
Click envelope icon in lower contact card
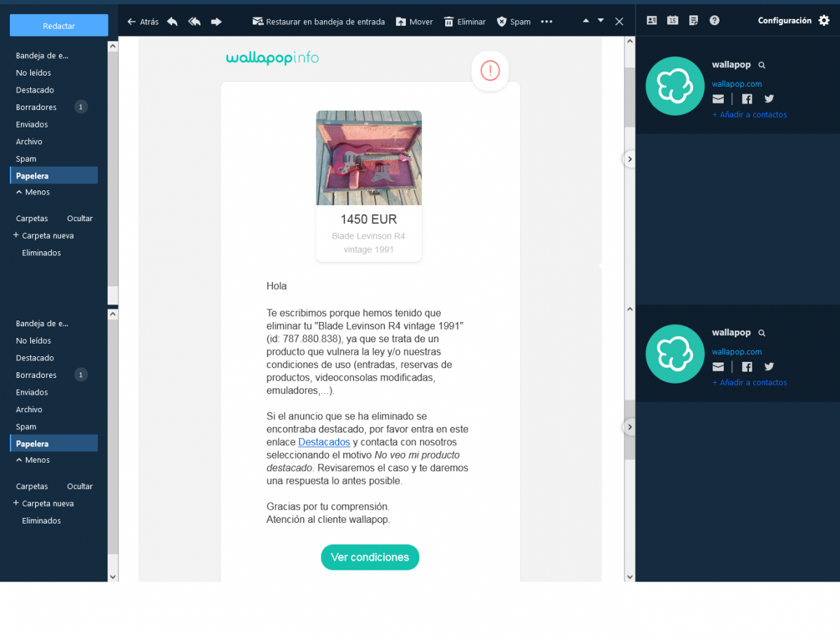(x=718, y=367)
